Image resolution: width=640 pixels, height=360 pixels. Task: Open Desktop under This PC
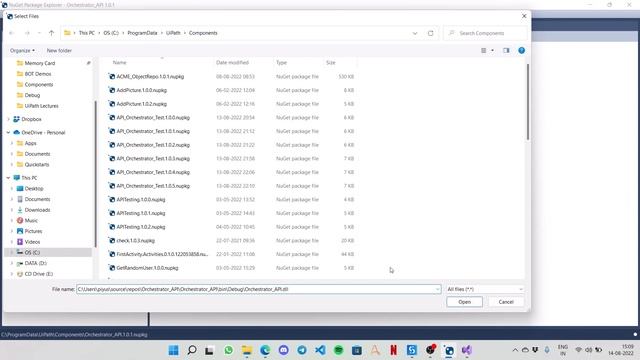tap(34, 189)
